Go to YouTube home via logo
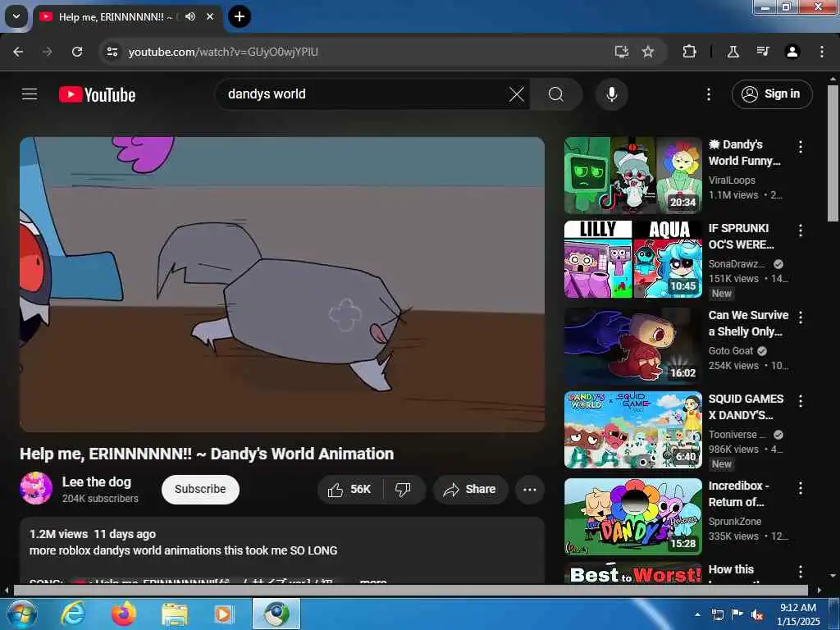The height and width of the screenshot is (630, 840). coord(97,94)
